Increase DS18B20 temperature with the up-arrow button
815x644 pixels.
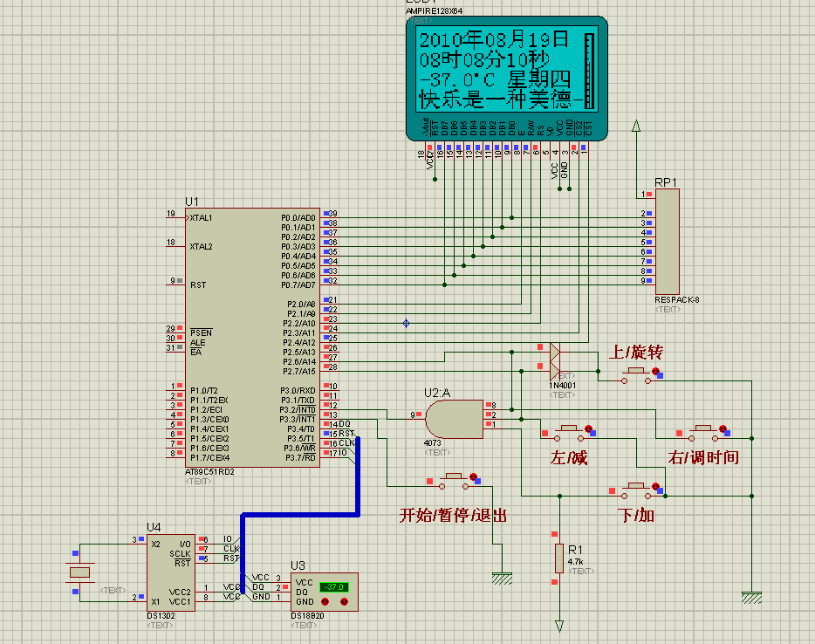pyautogui.click(x=344, y=602)
